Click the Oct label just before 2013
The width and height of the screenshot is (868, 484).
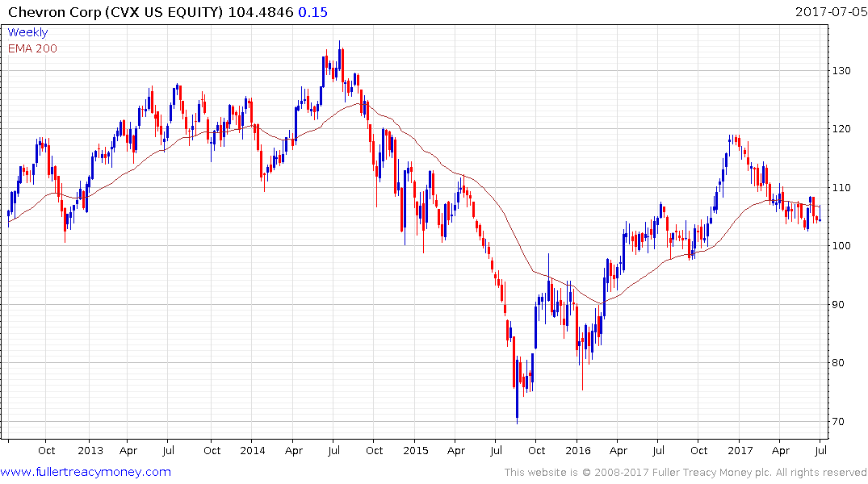[47, 450]
